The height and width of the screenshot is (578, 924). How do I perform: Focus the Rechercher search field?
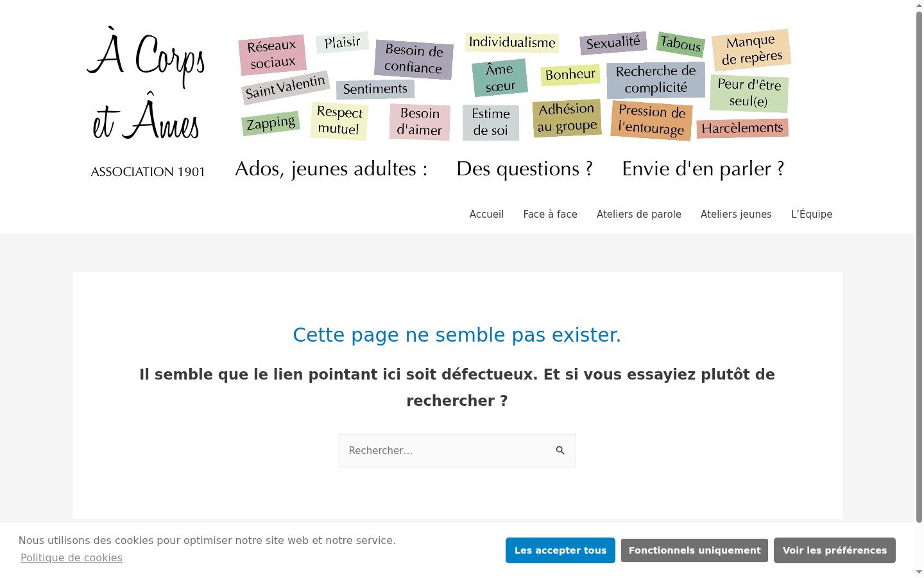pyautogui.click(x=457, y=451)
